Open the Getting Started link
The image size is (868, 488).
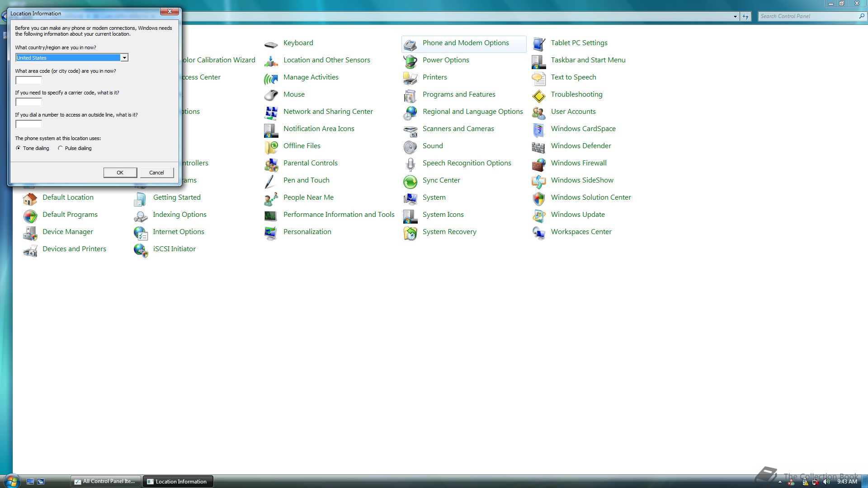(x=177, y=197)
